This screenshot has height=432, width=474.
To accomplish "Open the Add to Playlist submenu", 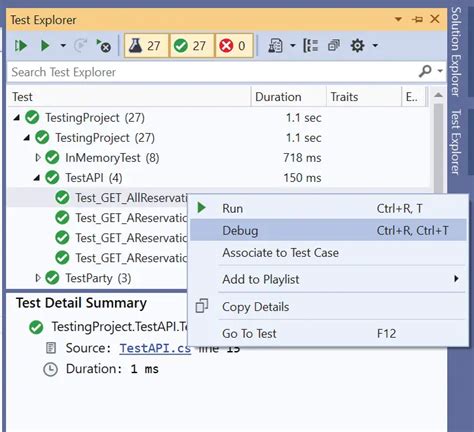I will coord(328,279).
